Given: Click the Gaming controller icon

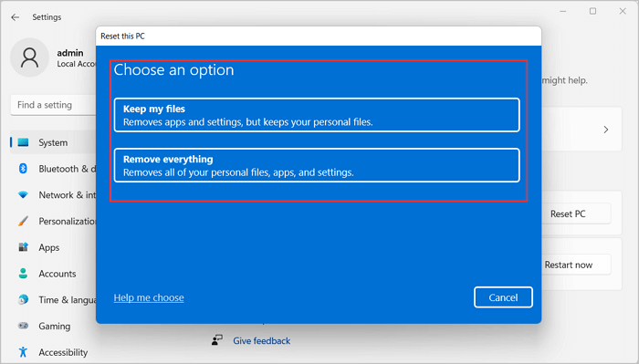Looking at the screenshot, I should point(23,326).
